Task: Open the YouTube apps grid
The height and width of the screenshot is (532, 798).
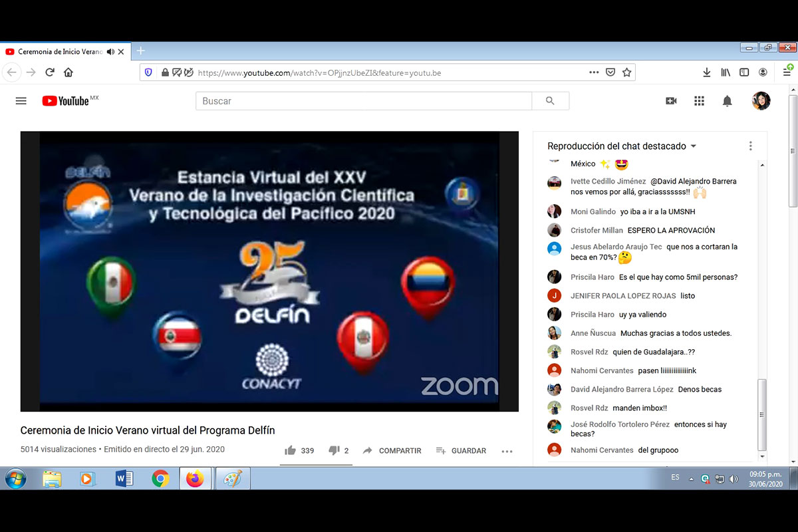Action: tap(699, 101)
